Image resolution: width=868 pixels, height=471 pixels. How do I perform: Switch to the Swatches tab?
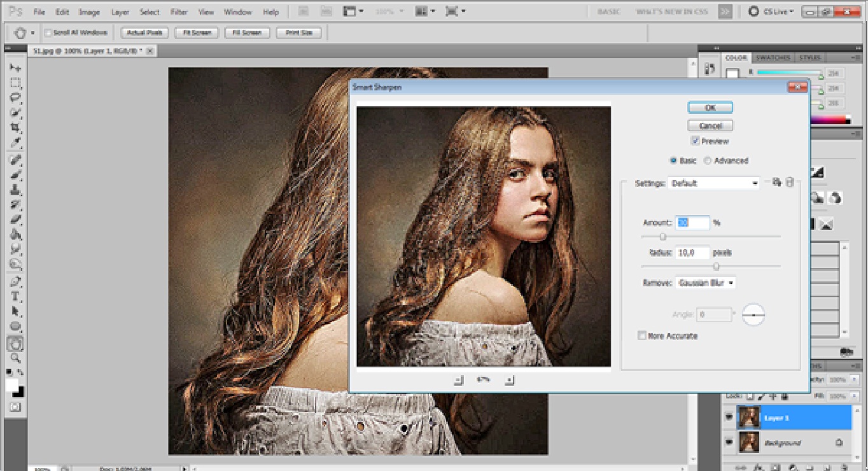click(773, 58)
